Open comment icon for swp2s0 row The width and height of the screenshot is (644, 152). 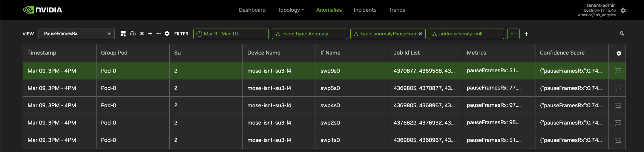(618, 123)
